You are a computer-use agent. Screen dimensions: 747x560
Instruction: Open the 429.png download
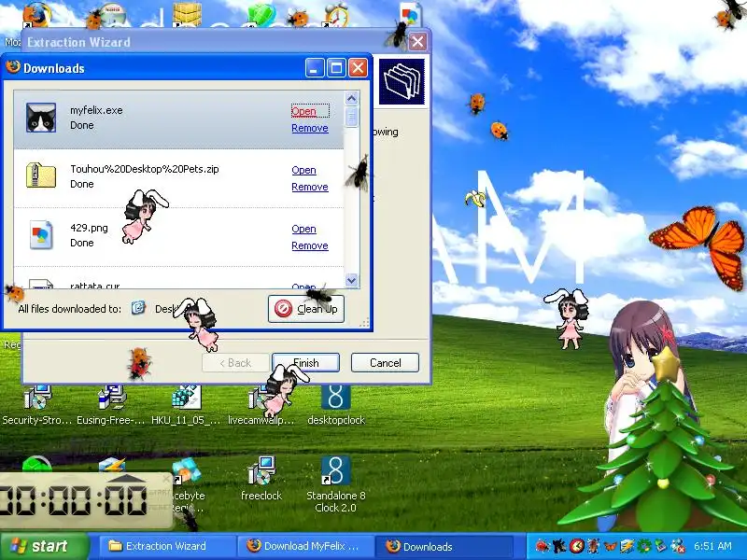pyautogui.click(x=304, y=229)
